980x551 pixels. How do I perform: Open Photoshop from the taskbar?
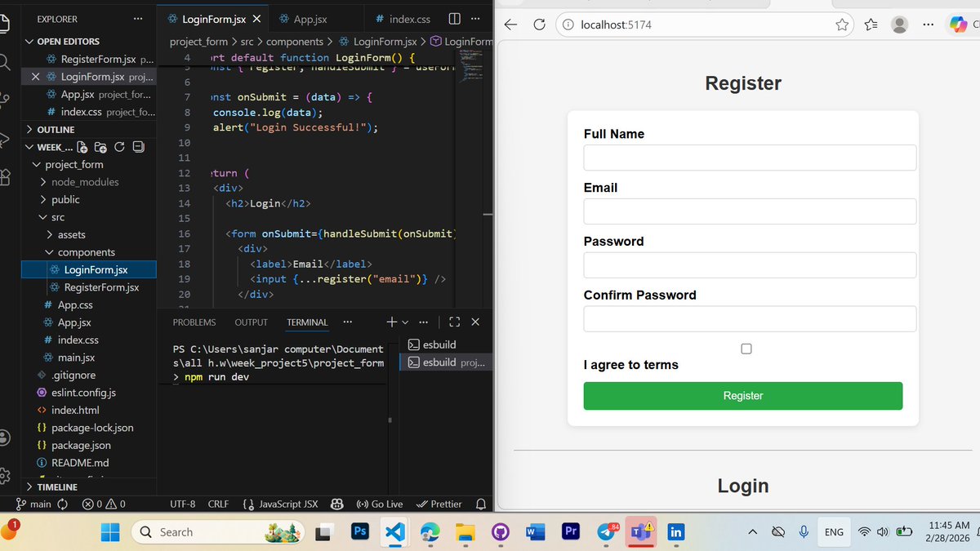point(359,532)
